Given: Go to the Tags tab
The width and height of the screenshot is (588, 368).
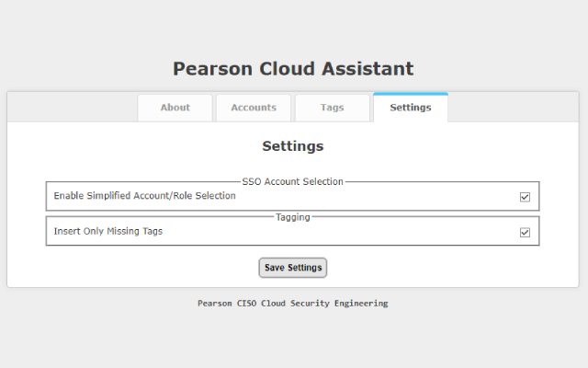Looking at the screenshot, I should click(333, 108).
